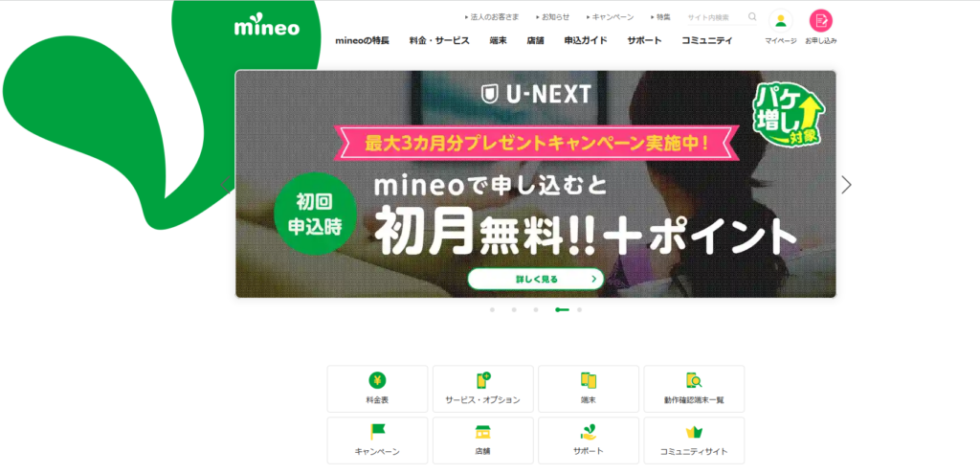Open 動作確認端末一覧 search-phone icon tile
The width and height of the screenshot is (980, 475).
pyautogui.click(x=695, y=389)
